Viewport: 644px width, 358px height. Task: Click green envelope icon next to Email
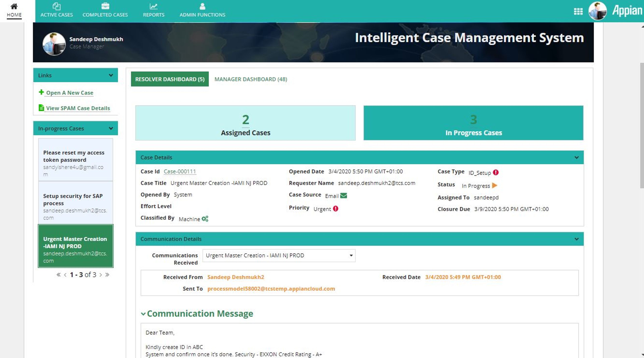(x=343, y=196)
